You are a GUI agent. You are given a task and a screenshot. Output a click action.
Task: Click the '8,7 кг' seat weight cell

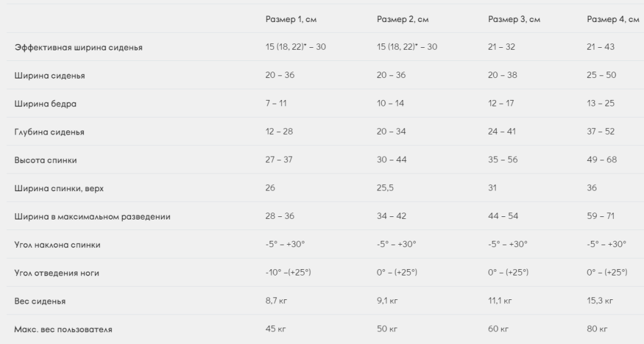276,301
